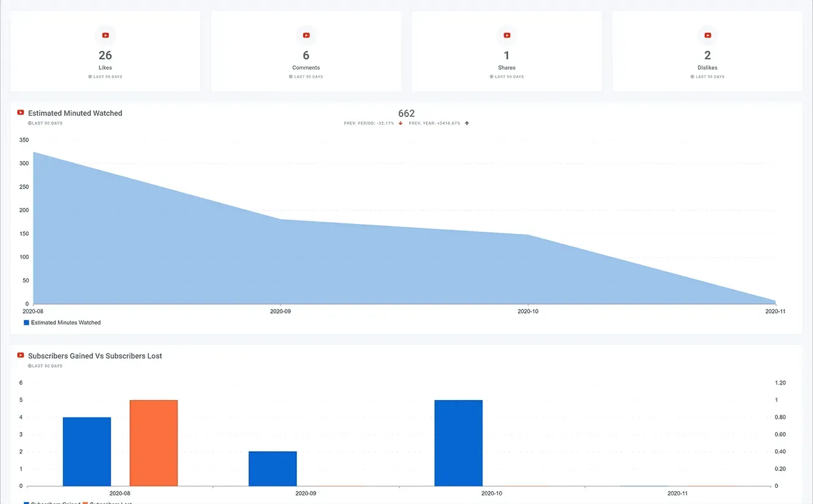Click the 1 shares value
Image resolution: width=813 pixels, height=504 pixels.
[x=507, y=55]
